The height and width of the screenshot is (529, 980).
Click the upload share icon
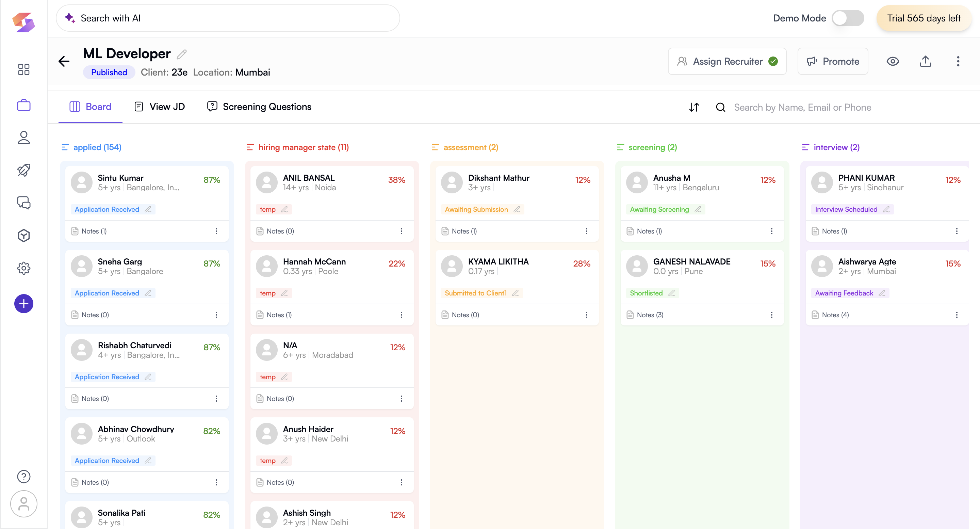click(925, 61)
